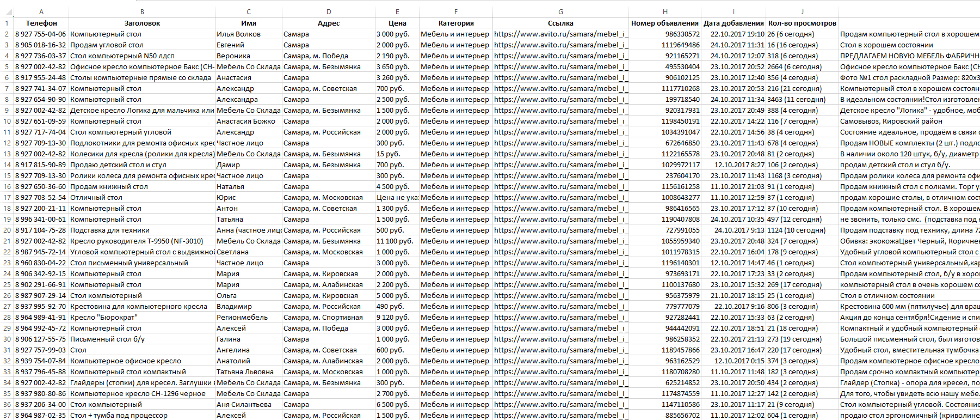
Task: Click the 'Стол компьютерный N50 лдсп' cell
Action: point(142,56)
